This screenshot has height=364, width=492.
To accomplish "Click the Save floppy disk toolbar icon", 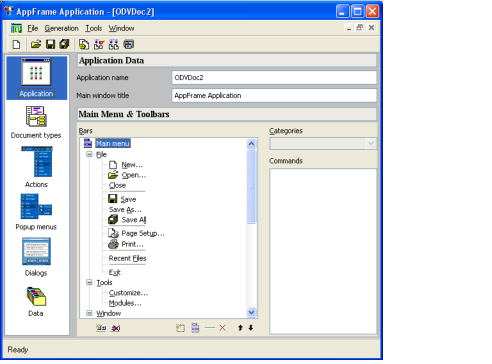I will point(50,44).
